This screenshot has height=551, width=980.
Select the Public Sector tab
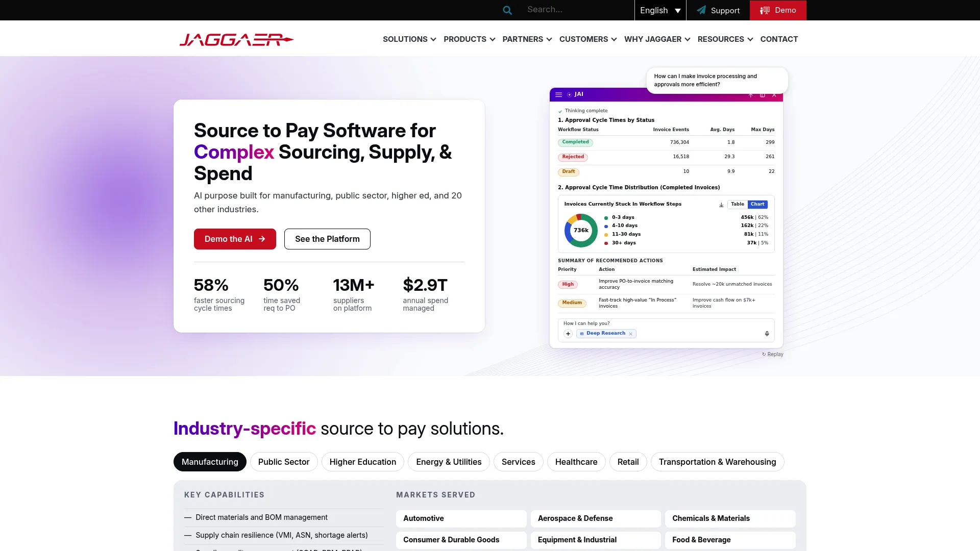click(x=284, y=462)
